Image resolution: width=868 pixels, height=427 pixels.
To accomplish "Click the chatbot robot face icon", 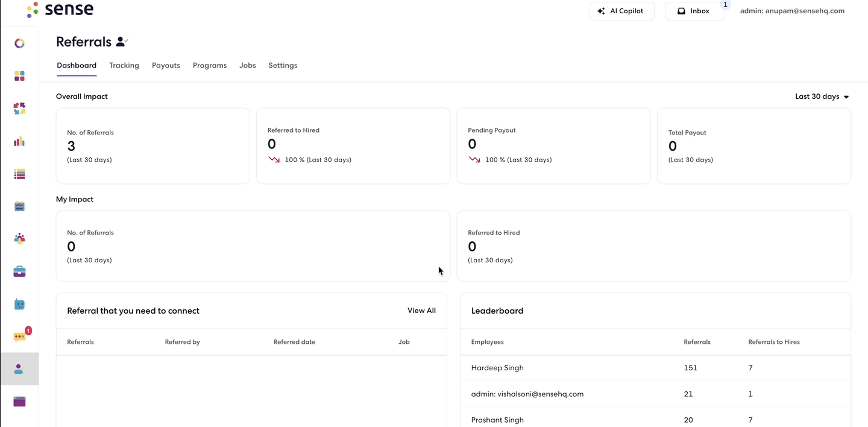I will pyautogui.click(x=19, y=305).
